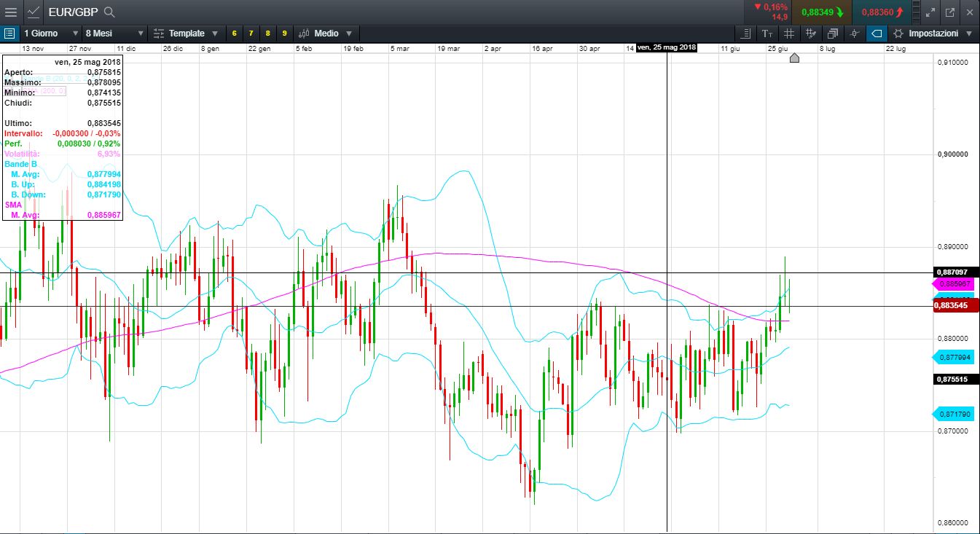Click the stacked windows toolbar icon
The width and height of the screenshot is (980, 534).
click(832, 34)
